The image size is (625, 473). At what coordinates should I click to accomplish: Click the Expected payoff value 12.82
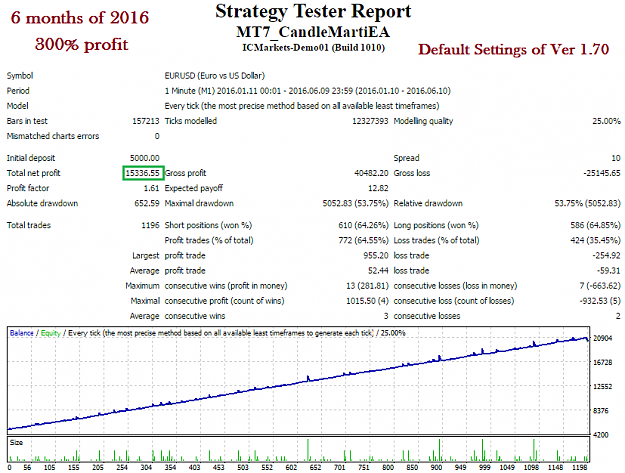coord(378,188)
